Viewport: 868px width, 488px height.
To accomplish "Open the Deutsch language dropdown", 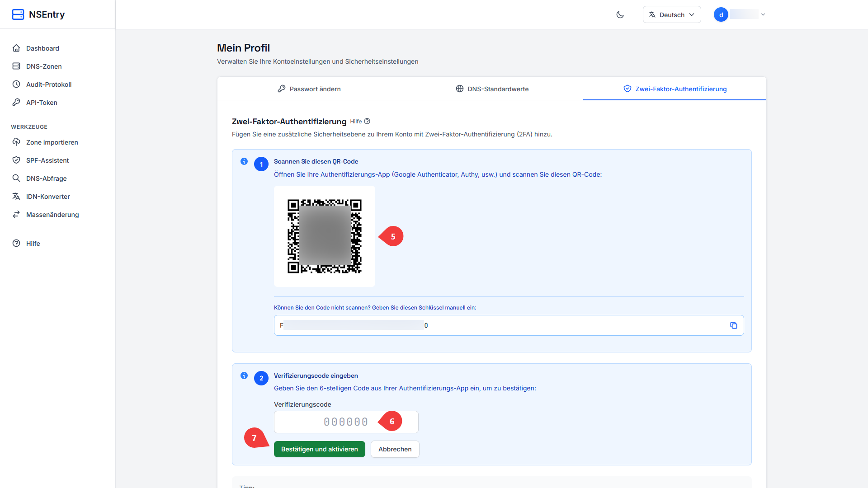I will [x=672, y=14].
